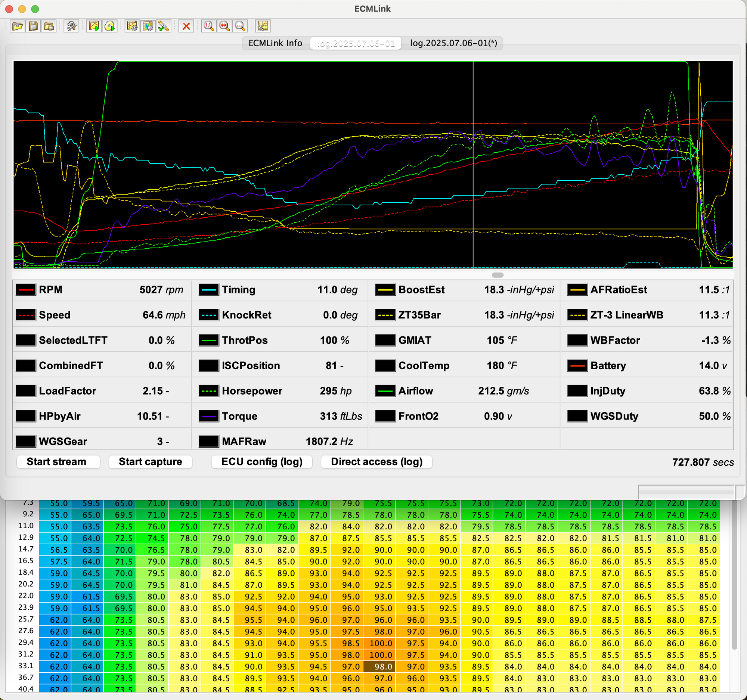747x700 pixels.
Task: Click the red X delete icon
Action: point(186,26)
